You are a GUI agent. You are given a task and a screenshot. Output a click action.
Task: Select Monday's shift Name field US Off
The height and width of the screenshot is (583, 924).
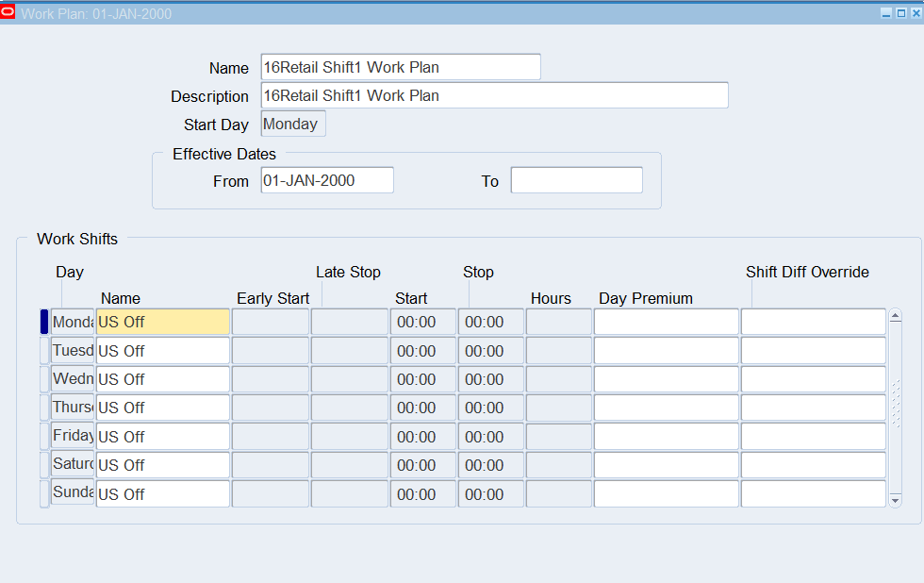coord(162,322)
